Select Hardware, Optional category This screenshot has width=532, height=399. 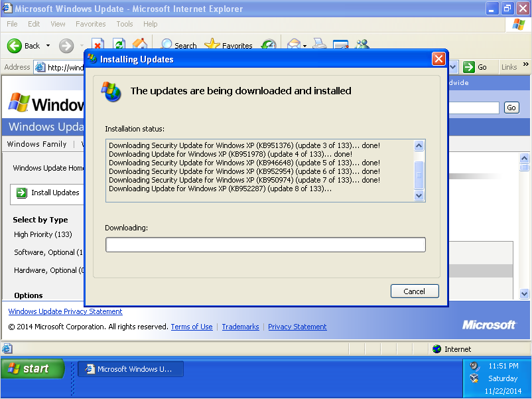pyautogui.click(x=49, y=271)
